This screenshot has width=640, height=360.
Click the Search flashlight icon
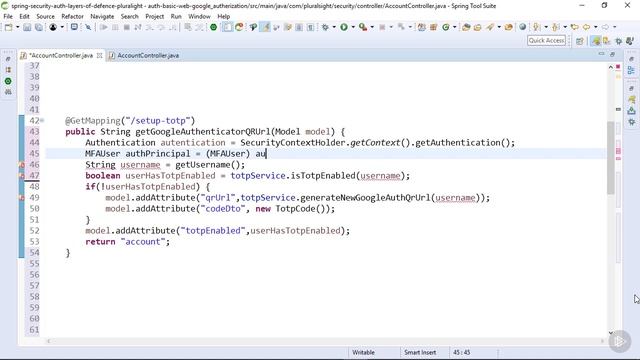coord(490,27)
